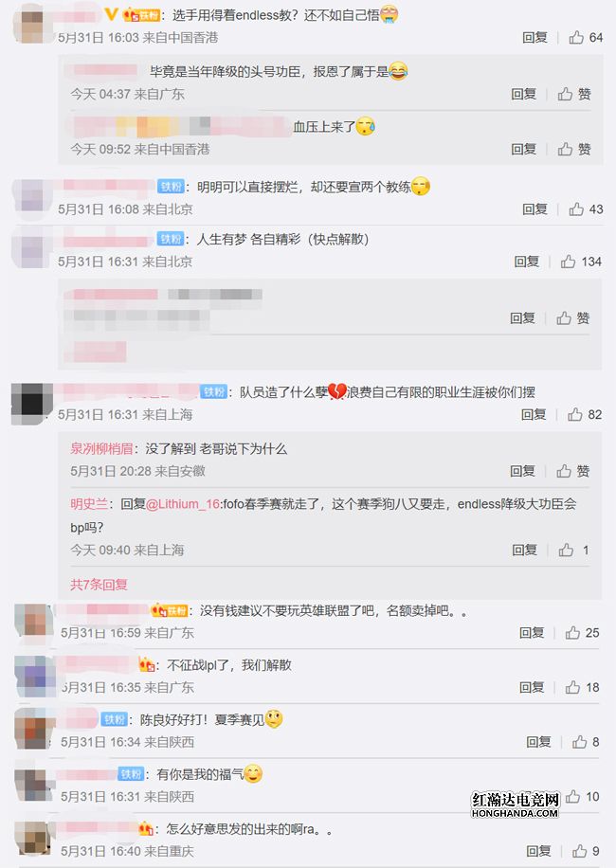The height and width of the screenshot is (868, 616).
Task: Reply to the 怎么好意思发的出来 comment
Action: click(538, 851)
